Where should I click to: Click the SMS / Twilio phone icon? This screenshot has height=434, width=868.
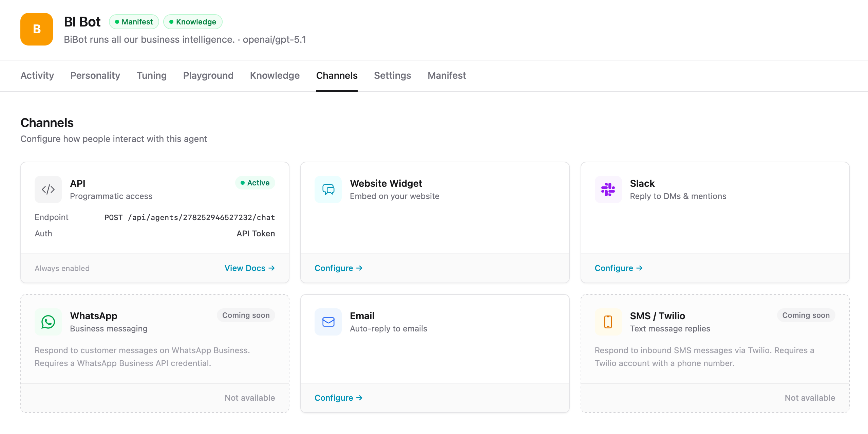608,322
